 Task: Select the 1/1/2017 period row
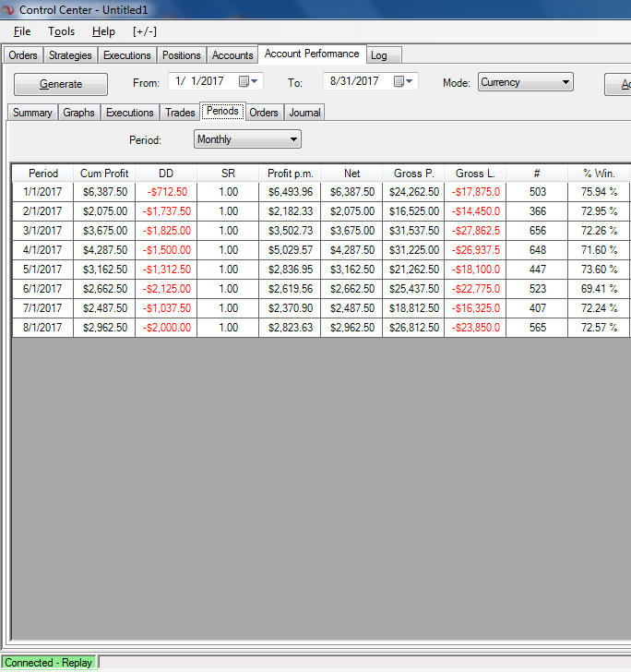tap(321, 192)
